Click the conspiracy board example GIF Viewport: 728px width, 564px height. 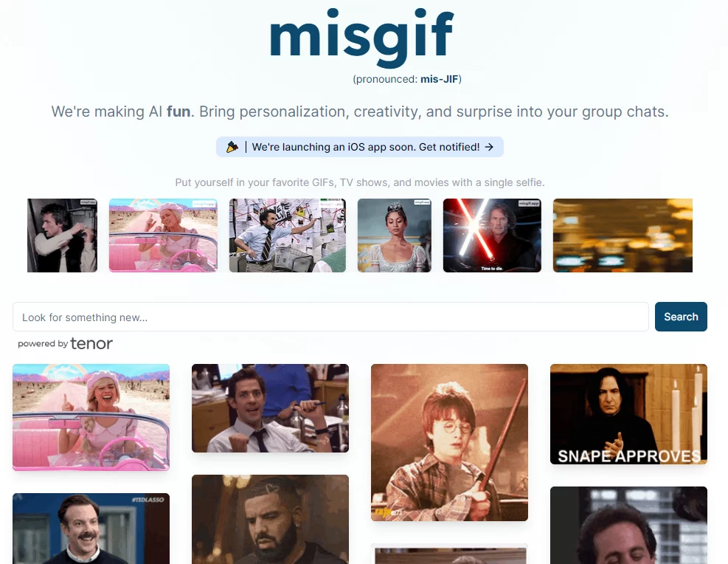[288, 235]
